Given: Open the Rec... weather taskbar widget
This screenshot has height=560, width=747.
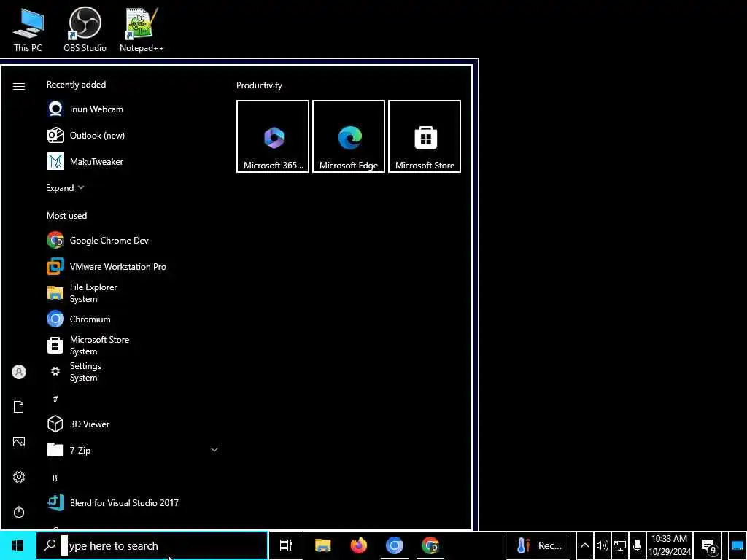Looking at the screenshot, I should coord(538,545).
